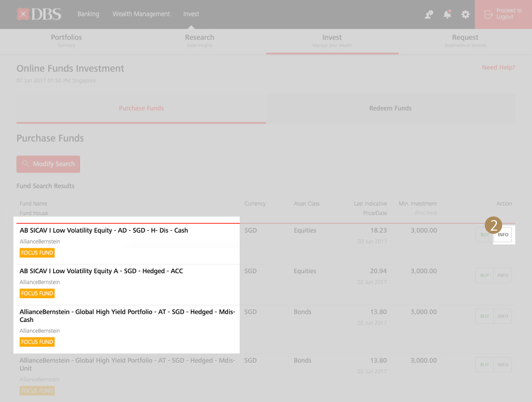This screenshot has height=402, width=532.
Task: Click BUY for AB SICAV A SGD Hedged ACC
Action: pyautogui.click(x=484, y=275)
